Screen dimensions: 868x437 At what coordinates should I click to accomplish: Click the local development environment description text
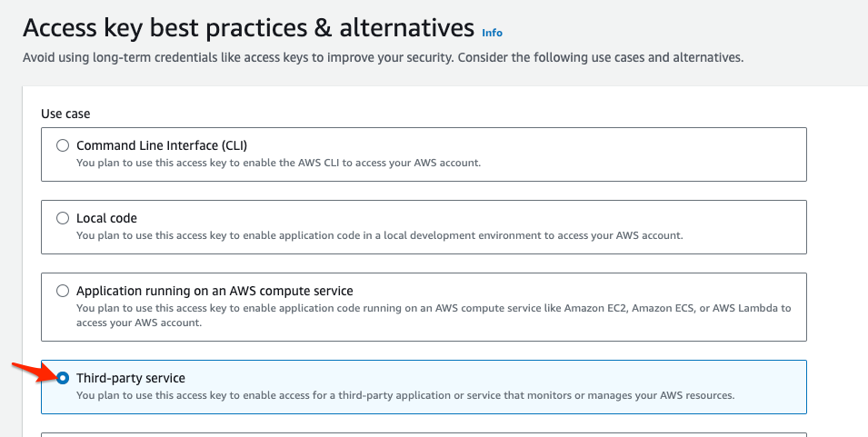coord(379,236)
